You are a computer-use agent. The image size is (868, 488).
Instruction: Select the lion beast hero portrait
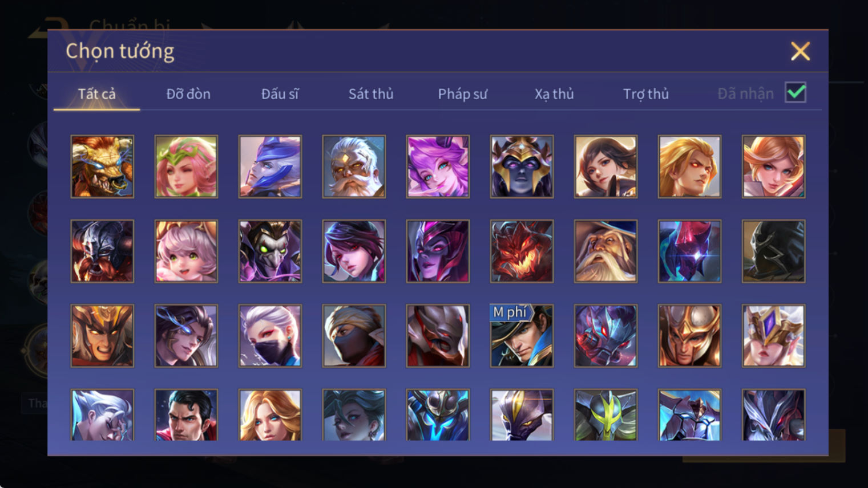102,166
